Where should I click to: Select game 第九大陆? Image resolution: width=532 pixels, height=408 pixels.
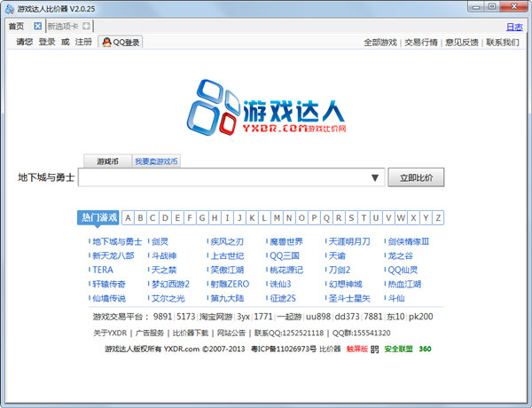(227, 298)
